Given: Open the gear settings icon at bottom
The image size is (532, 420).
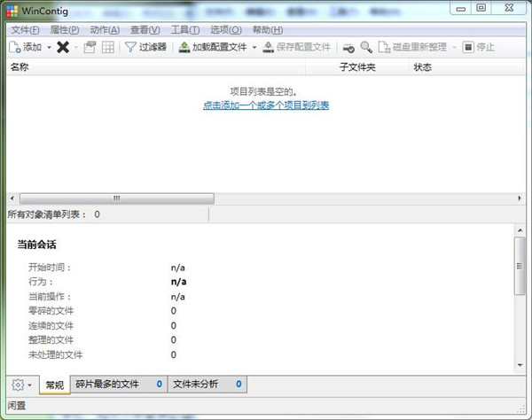Looking at the screenshot, I should (x=18, y=385).
